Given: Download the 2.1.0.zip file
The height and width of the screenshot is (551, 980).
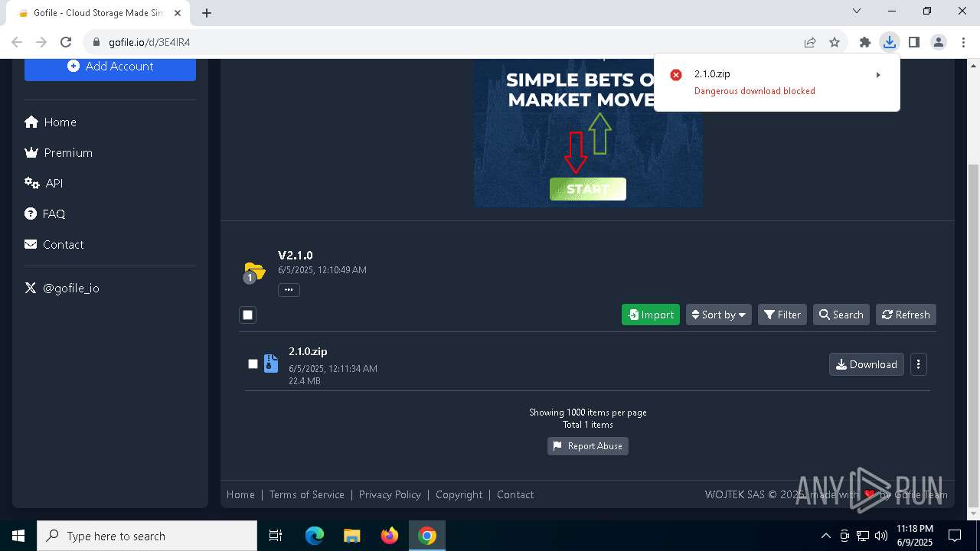Looking at the screenshot, I should 867,364.
